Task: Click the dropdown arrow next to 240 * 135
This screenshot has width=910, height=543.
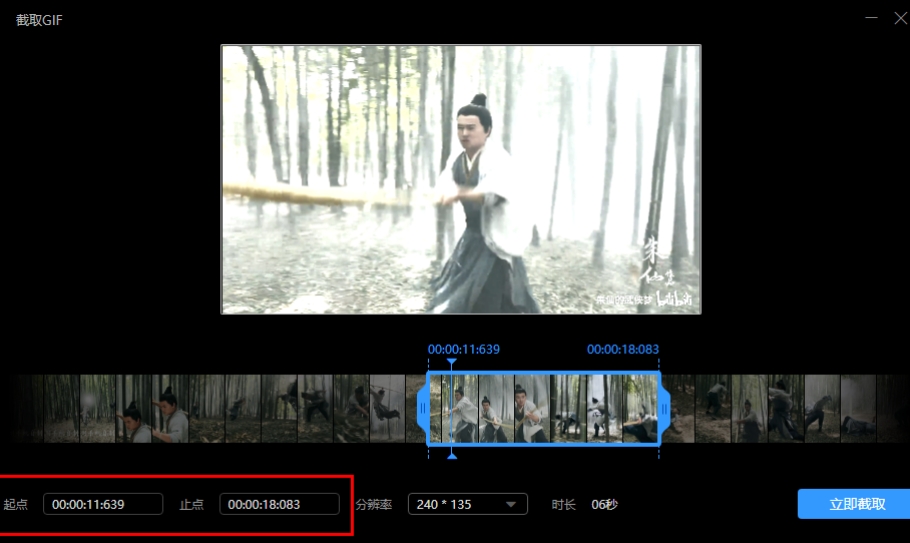Action: [x=512, y=505]
